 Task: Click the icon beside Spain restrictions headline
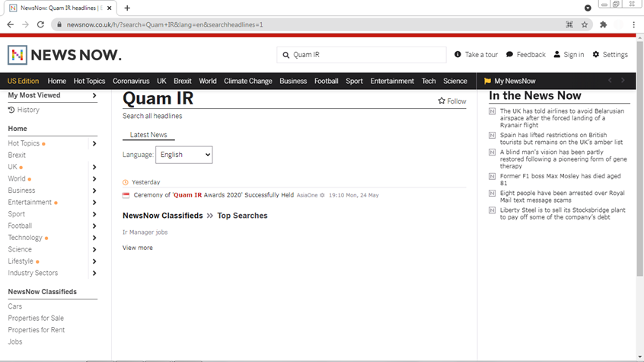[x=492, y=135]
